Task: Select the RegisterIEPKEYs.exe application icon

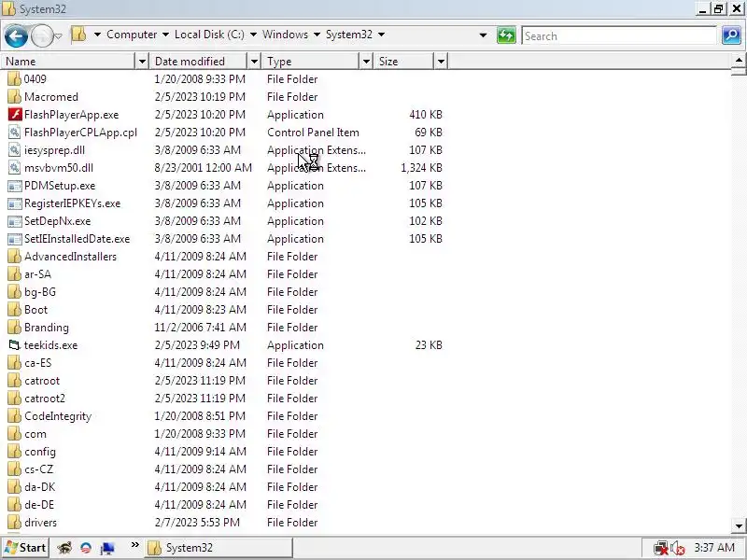Action: (15, 203)
